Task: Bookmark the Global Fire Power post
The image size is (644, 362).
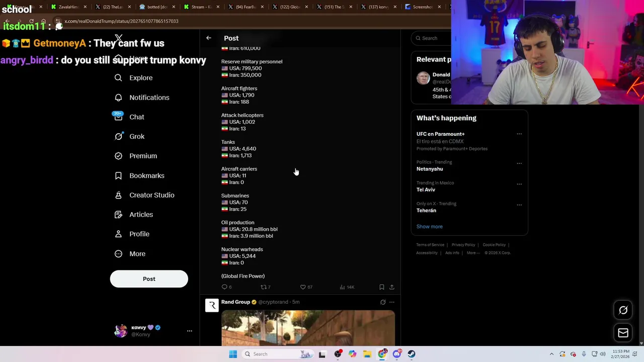Action: point(382,287)
